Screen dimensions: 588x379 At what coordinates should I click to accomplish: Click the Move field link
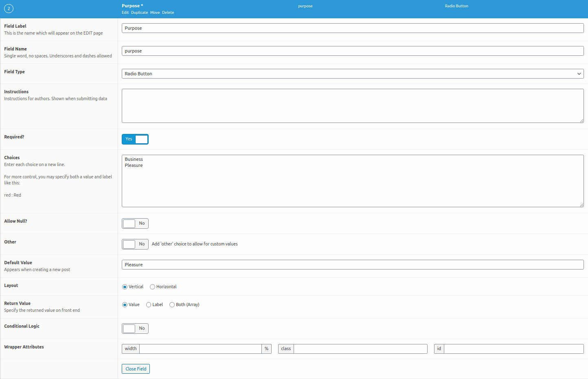155,12
